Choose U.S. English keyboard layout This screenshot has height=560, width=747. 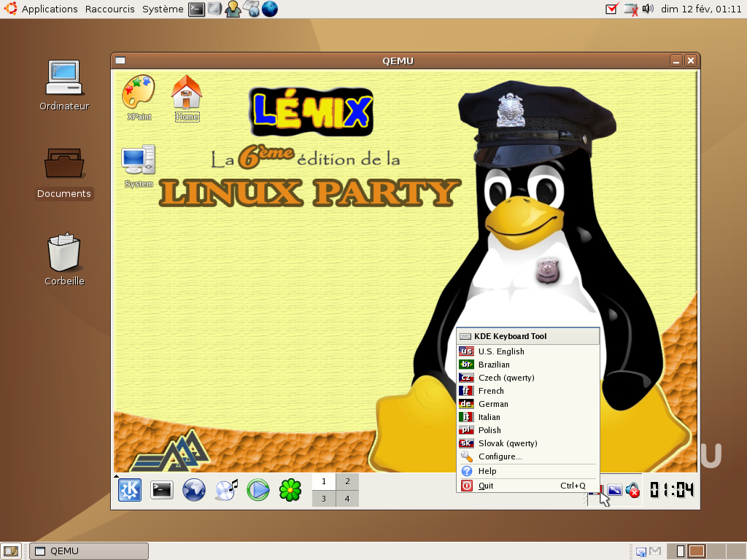(x=527, y=351)
